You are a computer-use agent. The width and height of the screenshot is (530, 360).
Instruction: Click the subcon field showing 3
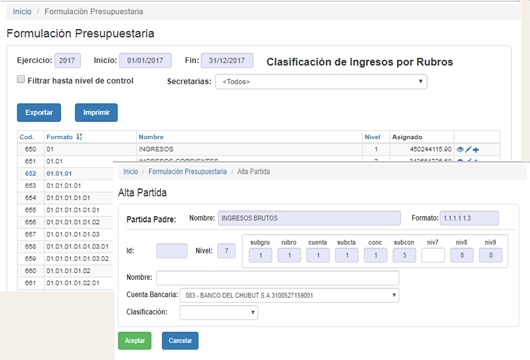(x=404, y=255)
